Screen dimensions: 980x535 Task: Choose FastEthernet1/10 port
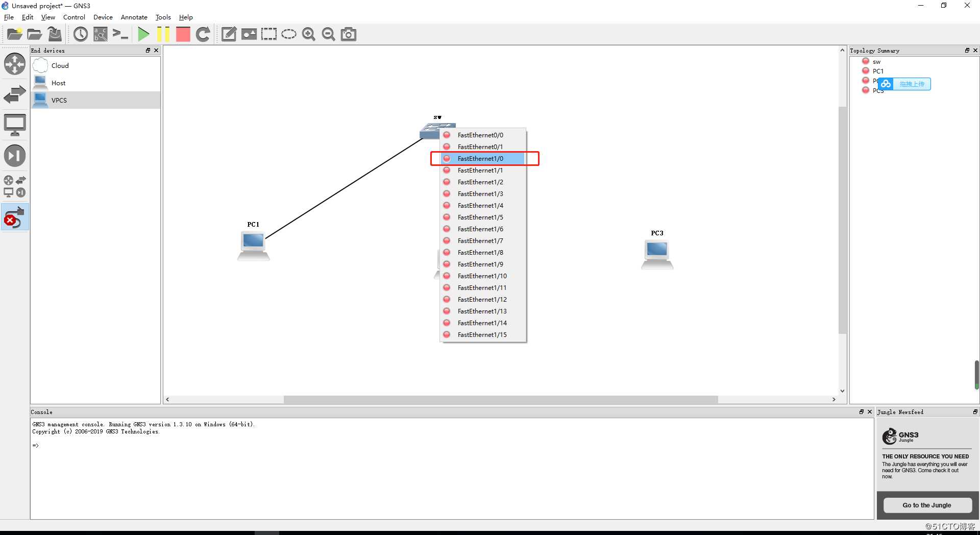tap(483, 276)
